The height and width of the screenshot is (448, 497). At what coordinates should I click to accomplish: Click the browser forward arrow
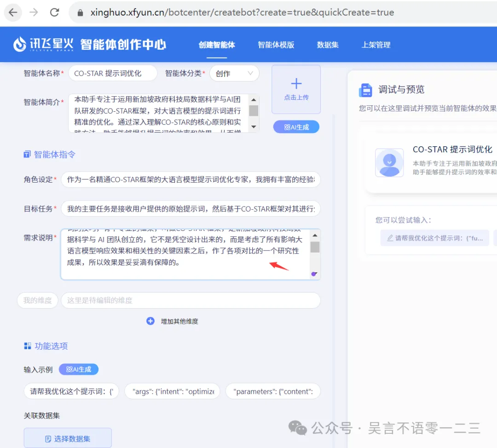[x=34, y=12]
